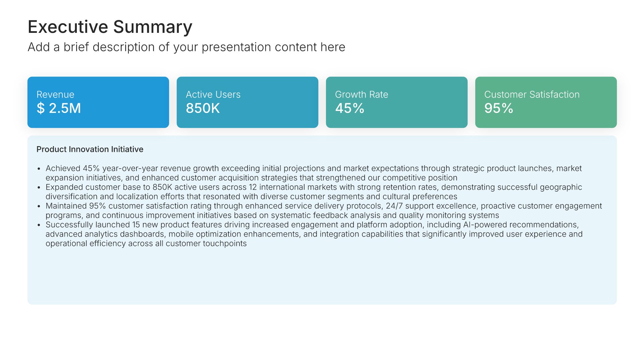Click the Product Innovation Initiative heading

90,149
